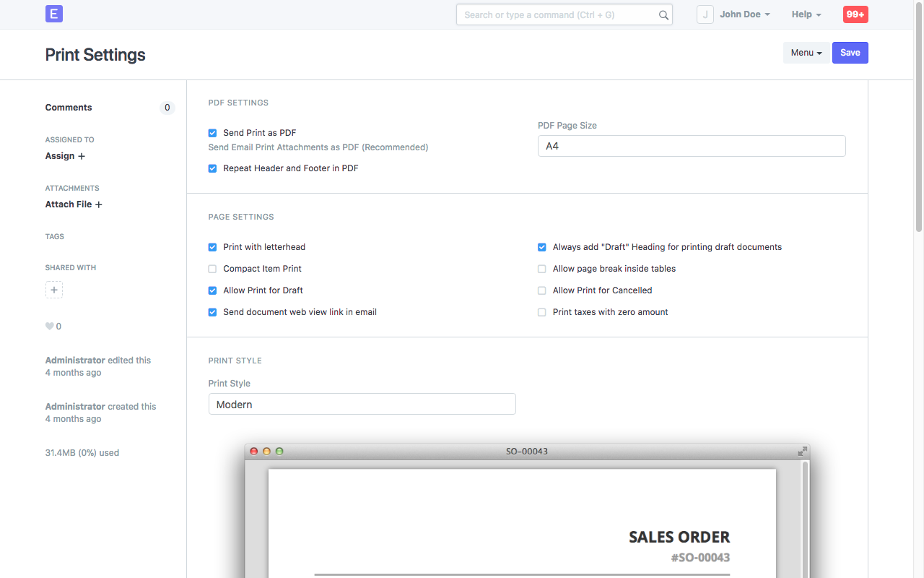Click the expand icon on preview window
Viewport: 924px width, 578px height.
coord(802,452)
